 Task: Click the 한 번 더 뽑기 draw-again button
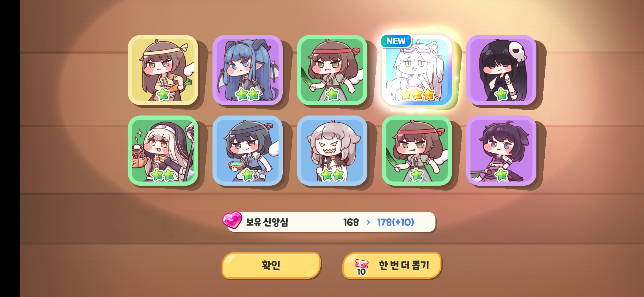392,265
